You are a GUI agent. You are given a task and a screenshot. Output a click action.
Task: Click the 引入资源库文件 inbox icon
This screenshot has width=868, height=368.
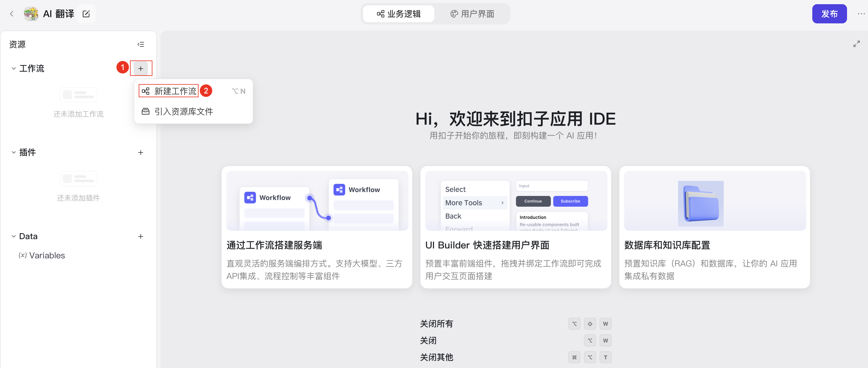146,111
